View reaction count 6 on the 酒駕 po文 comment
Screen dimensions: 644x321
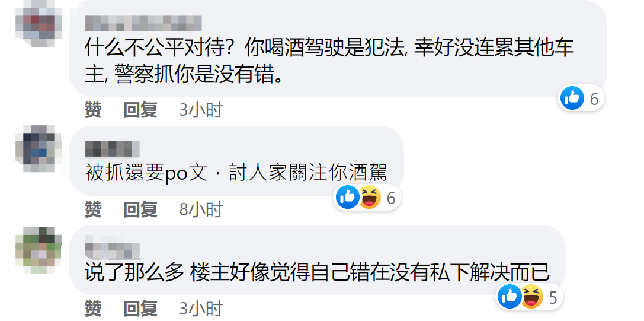(391, 198)
